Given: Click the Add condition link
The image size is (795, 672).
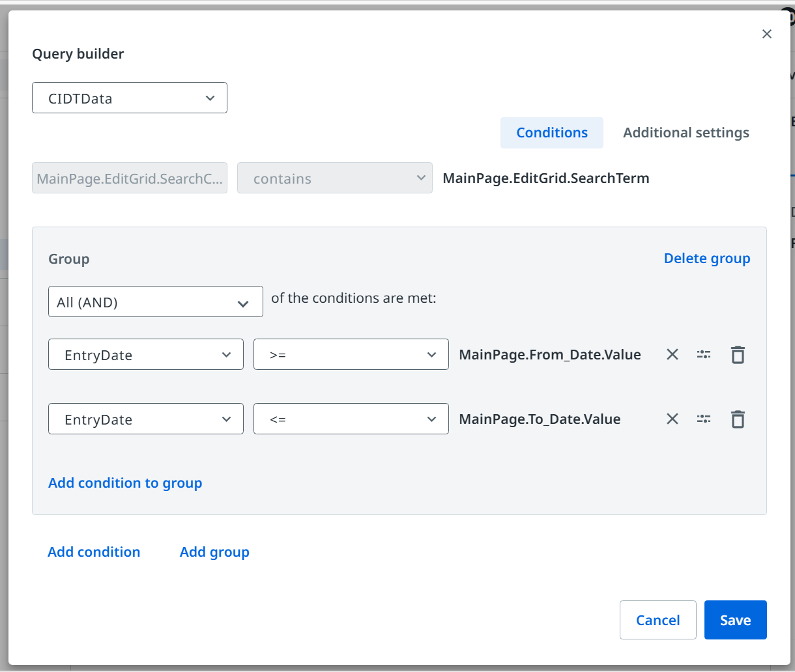Looking at the screenshot, I should (94, 552).
